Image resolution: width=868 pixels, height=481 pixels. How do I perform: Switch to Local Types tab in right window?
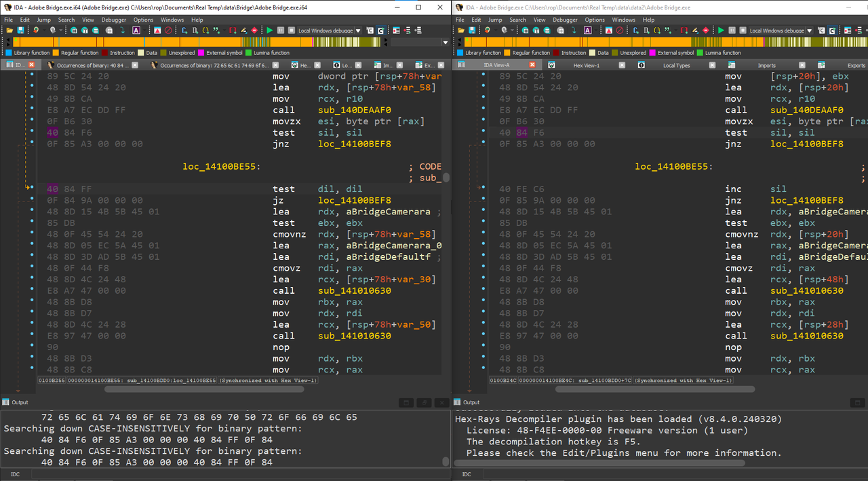point(676,65)
